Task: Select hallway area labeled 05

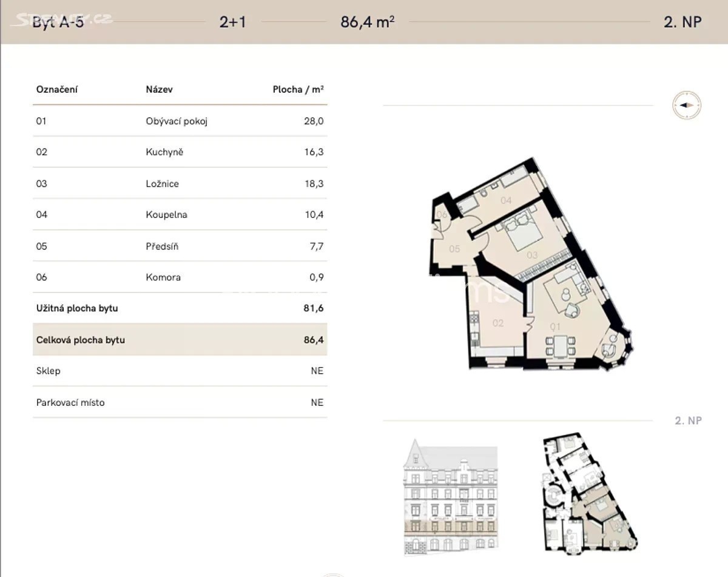Action: coord(454,249)
